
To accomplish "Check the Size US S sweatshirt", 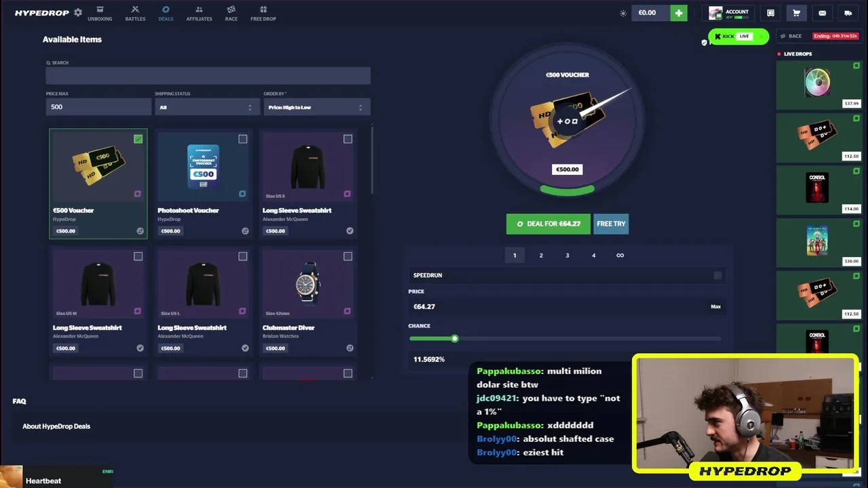I will coord(348,139).
